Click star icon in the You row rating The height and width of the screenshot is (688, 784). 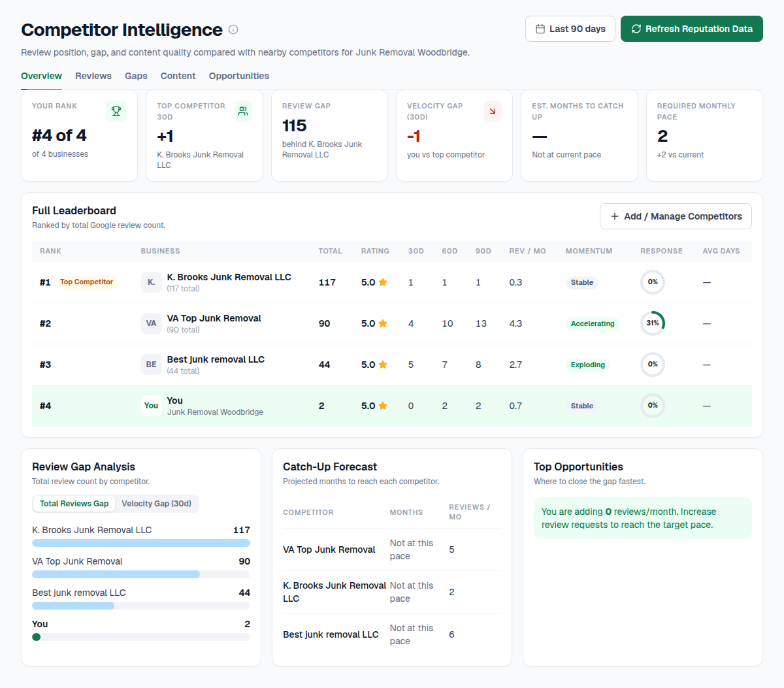pos(383,406)
